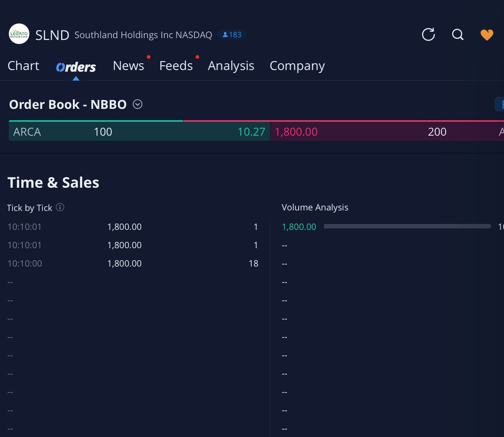Click the SLND ticker symbol
The image size is (504, 437).
tap(52, 35)
